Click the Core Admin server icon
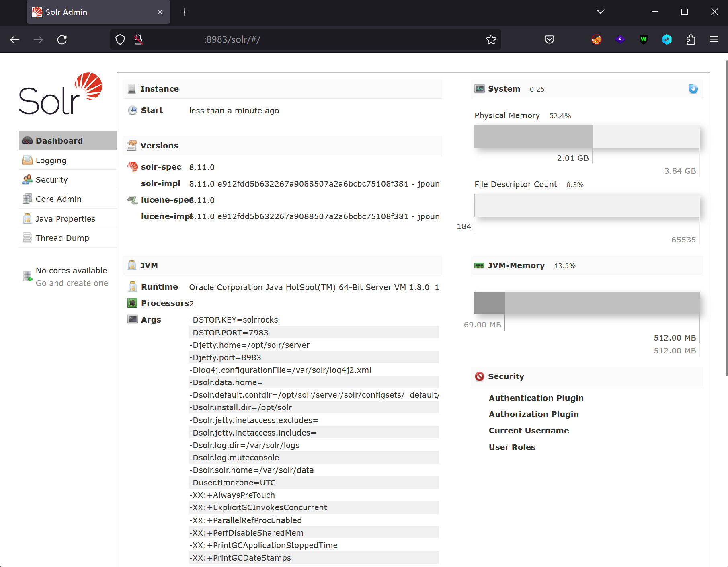 click(x=27, y=199)
